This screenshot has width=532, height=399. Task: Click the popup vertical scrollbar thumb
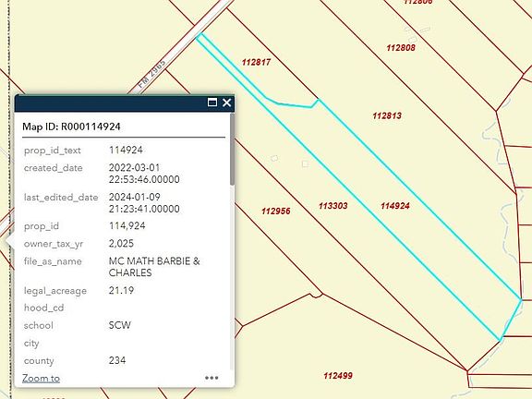coord(232,150)
